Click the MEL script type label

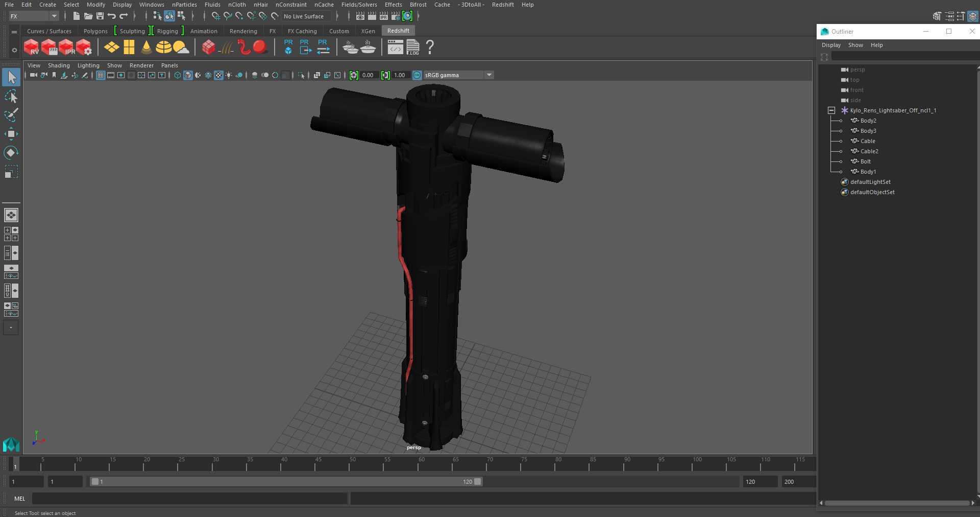point(20,499)
